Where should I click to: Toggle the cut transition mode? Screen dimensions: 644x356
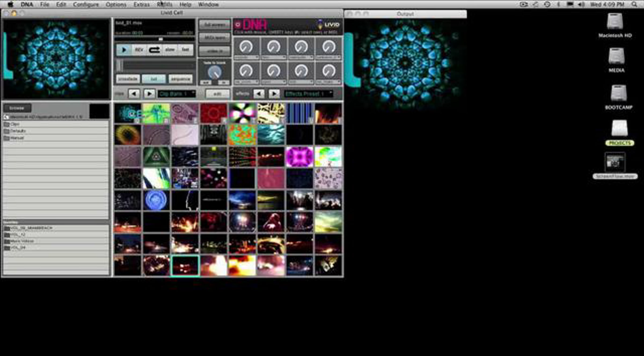pos(154,79)
